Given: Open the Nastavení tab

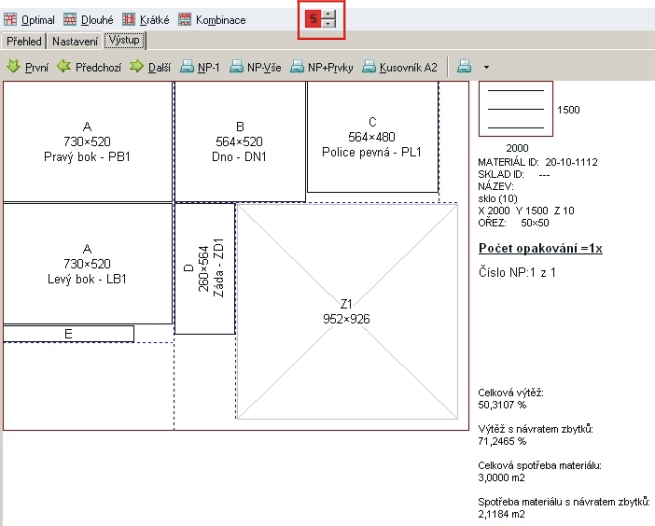Looking at the screenshot, I should coord(75,41).
